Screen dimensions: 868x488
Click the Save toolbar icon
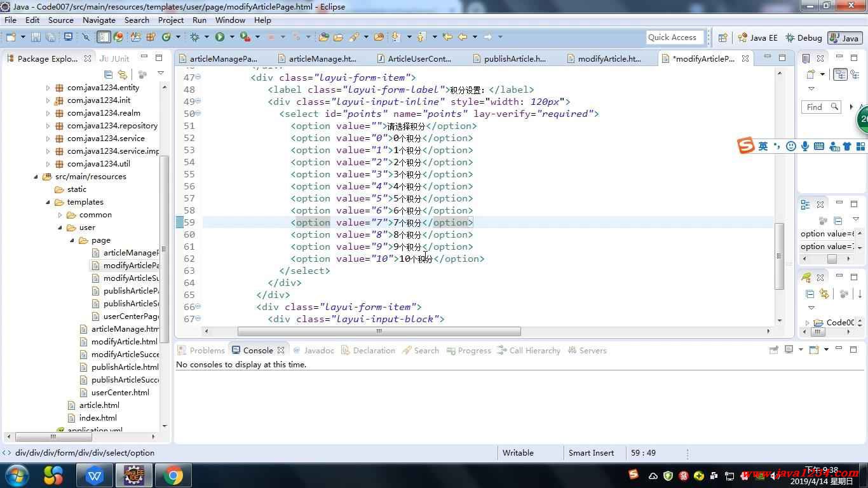(36, 37)
